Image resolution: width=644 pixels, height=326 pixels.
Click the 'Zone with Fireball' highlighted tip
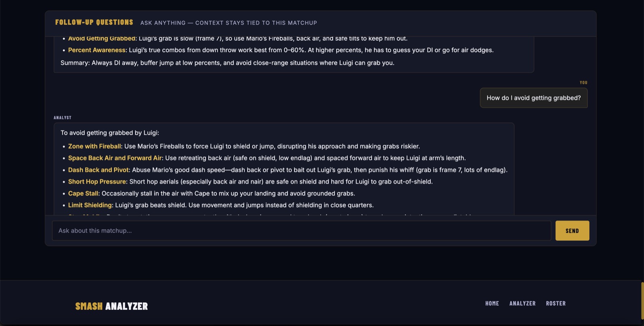coord(95,146)
